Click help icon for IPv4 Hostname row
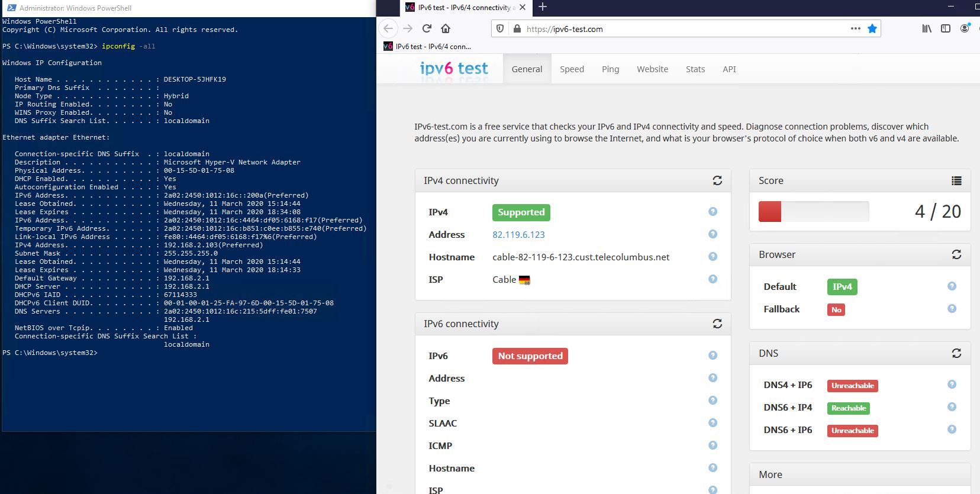This screenshot has height=494, width=980. [713, 257]
